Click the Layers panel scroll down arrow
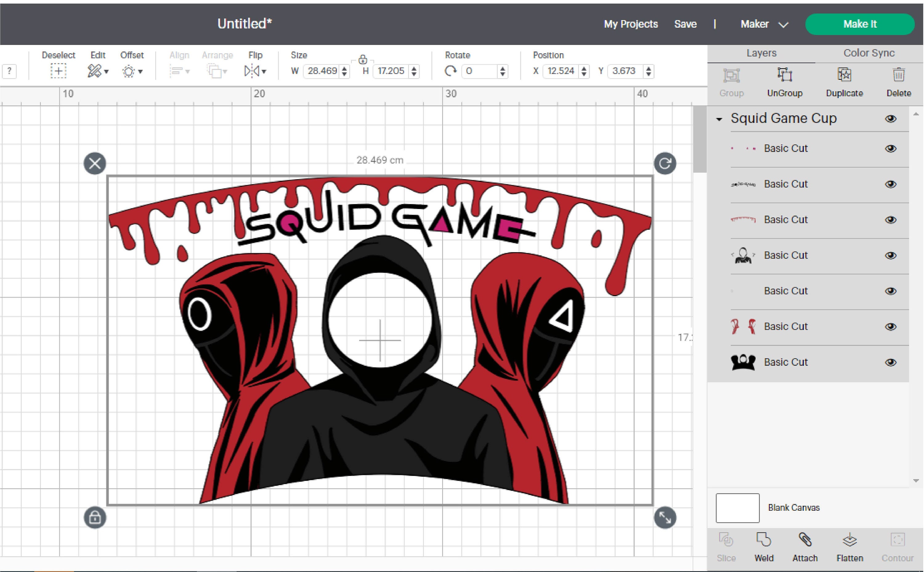924x572 pixels. (916, 481)
